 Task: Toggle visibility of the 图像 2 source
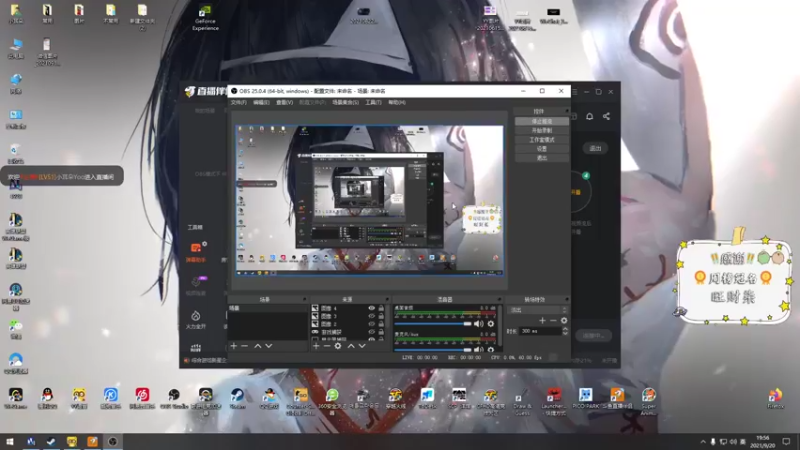pyautogui.click(x=371, y=324)
